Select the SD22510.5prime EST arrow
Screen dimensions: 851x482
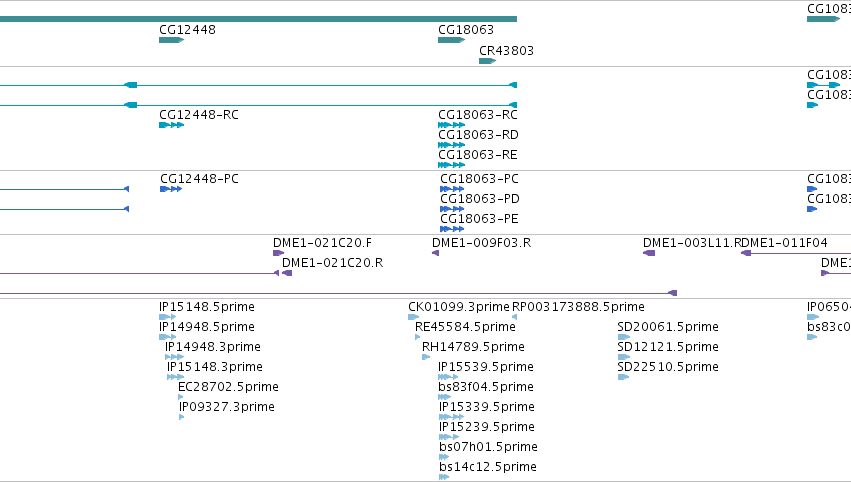623,377
